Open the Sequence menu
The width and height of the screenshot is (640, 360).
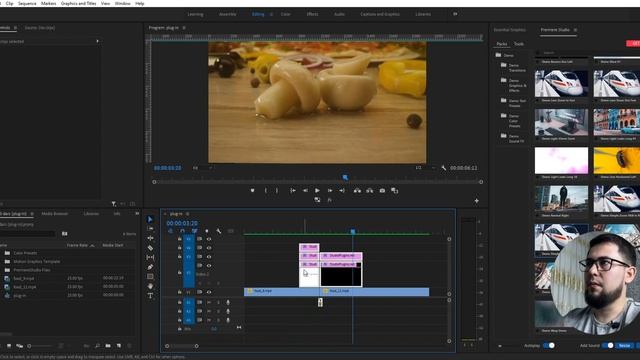point(27,3)
